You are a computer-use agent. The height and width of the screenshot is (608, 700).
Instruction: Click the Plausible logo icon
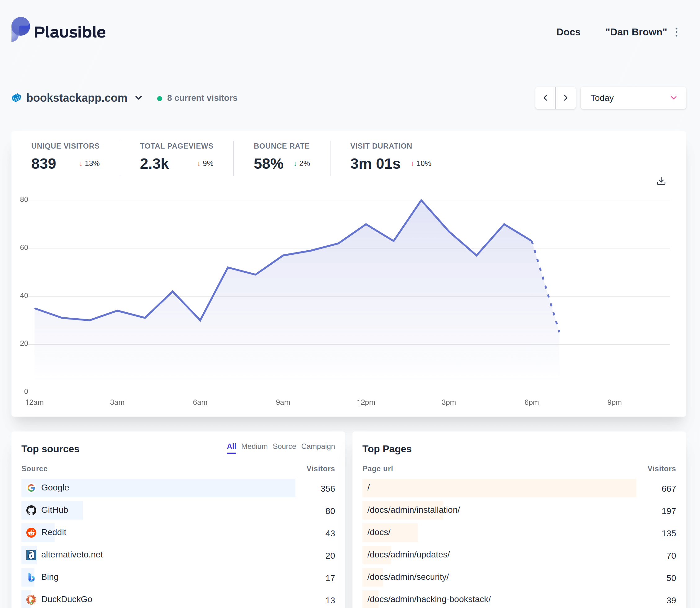tap(20, 29)
